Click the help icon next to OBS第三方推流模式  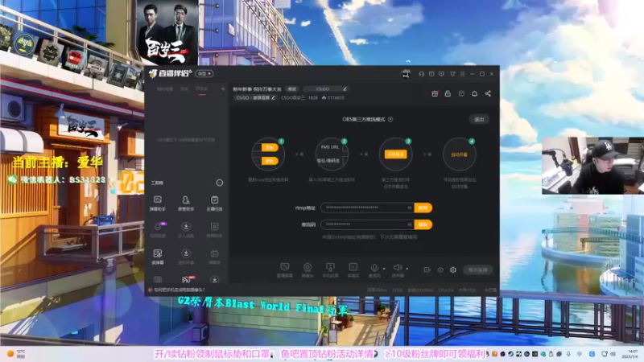(390, 119)
